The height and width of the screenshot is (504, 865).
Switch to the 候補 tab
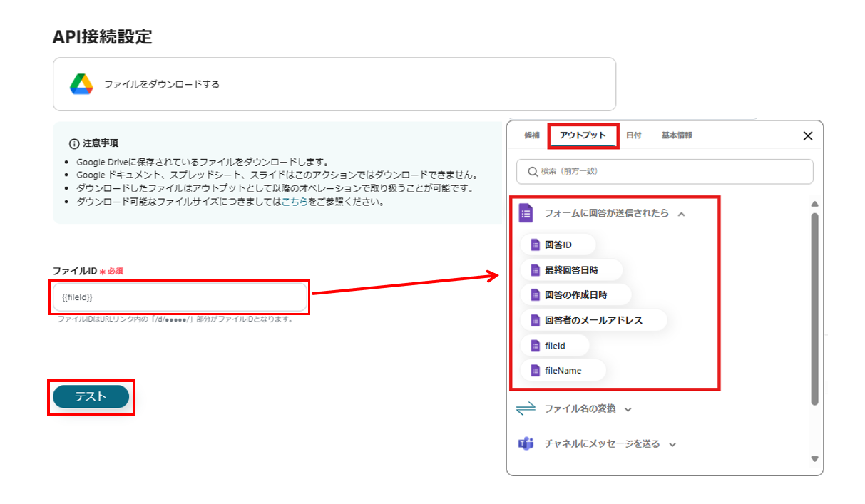click(x=532, y=135)
